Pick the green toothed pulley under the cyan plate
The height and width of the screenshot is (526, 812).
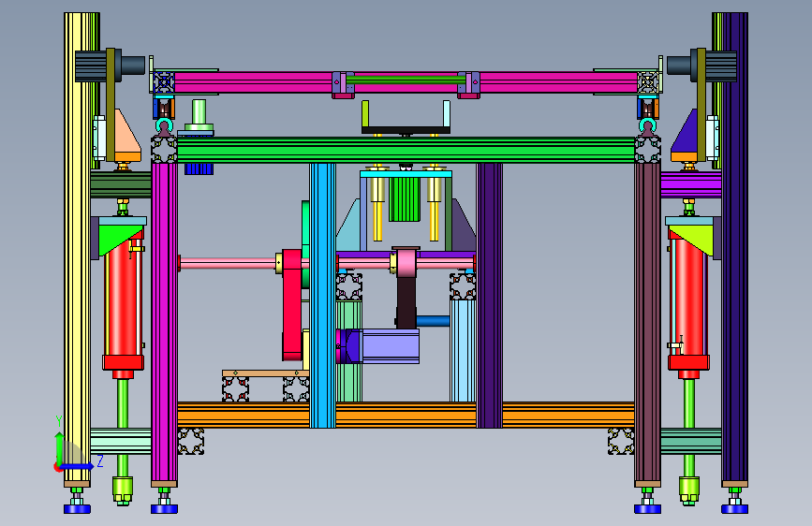point(405,199)
